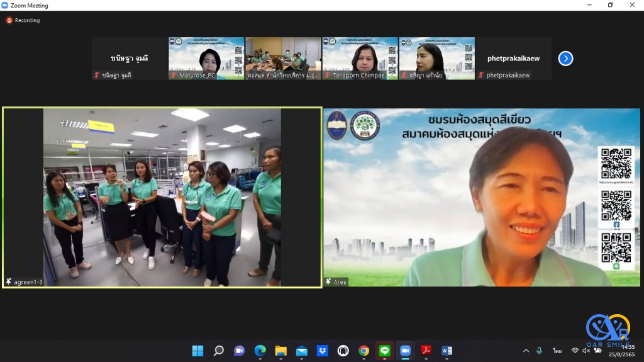Open Adobe Acrobat from taskbar
This screenshot has height=362, width=644.
pos(426,351)
